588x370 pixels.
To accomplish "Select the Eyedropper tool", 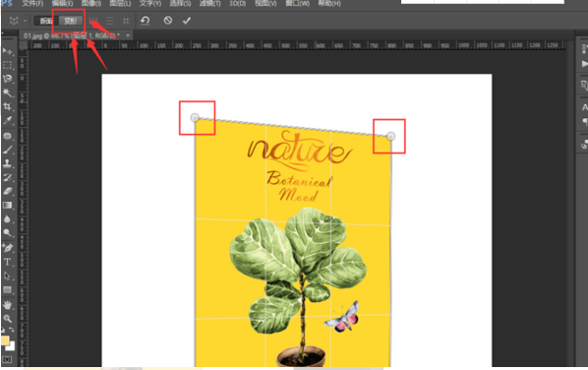I will [7, 120].
